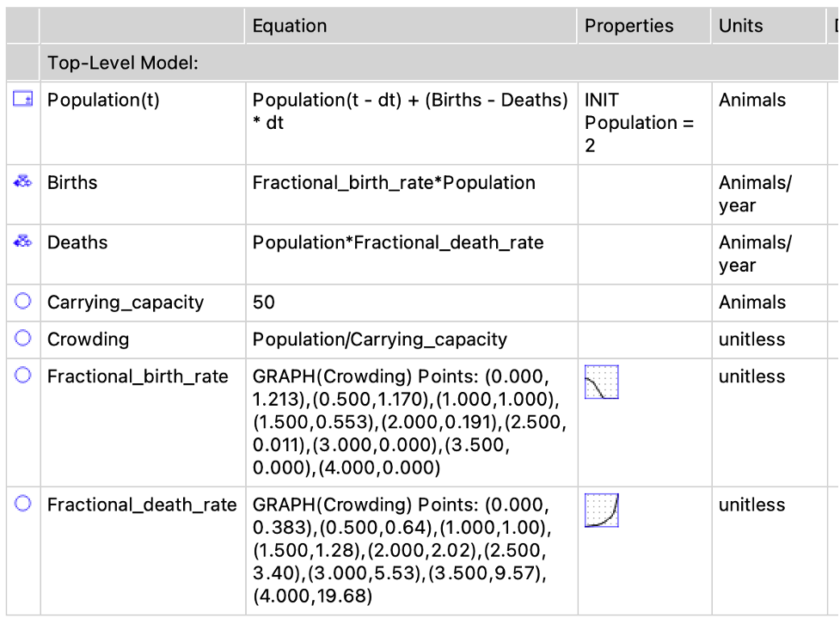Click the flow icon beside Births
The height and width of the screenshot is (630, 840).
[22, 181]
